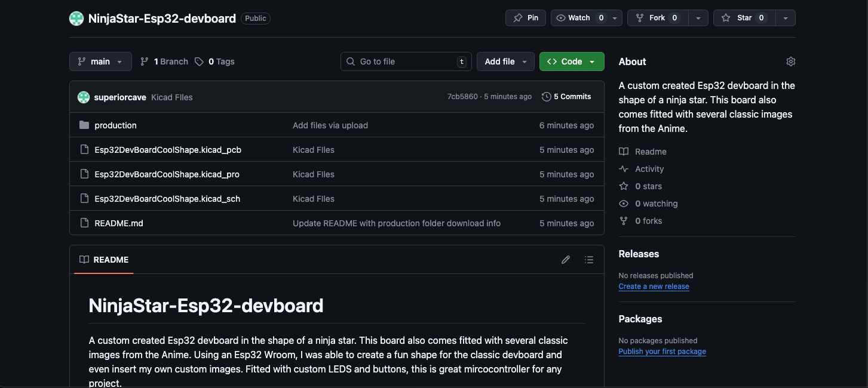This screenshot has height=388, width=868.
Task: Open Readme link in About sidebar
Action: click(x=650, y=152)
